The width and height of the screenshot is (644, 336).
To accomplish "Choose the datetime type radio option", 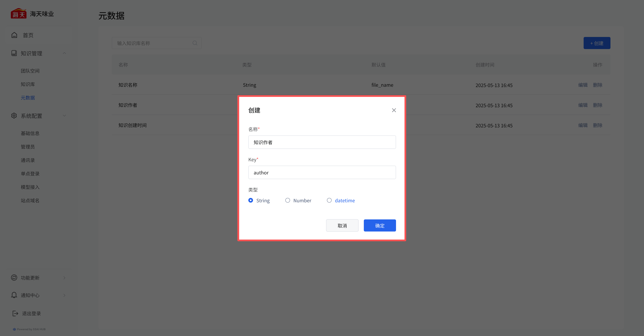I will (x=329, y=200).
